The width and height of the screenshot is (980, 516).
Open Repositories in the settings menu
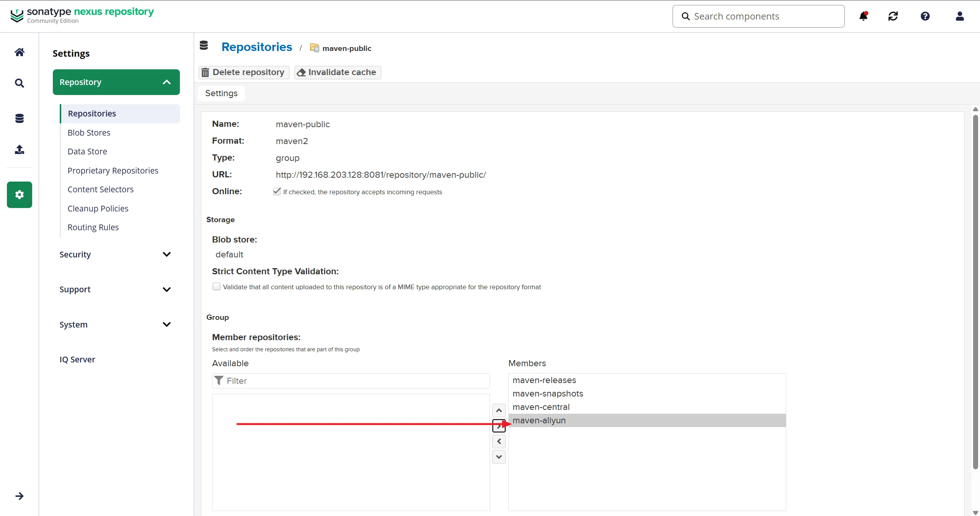(x=120, y=114)
